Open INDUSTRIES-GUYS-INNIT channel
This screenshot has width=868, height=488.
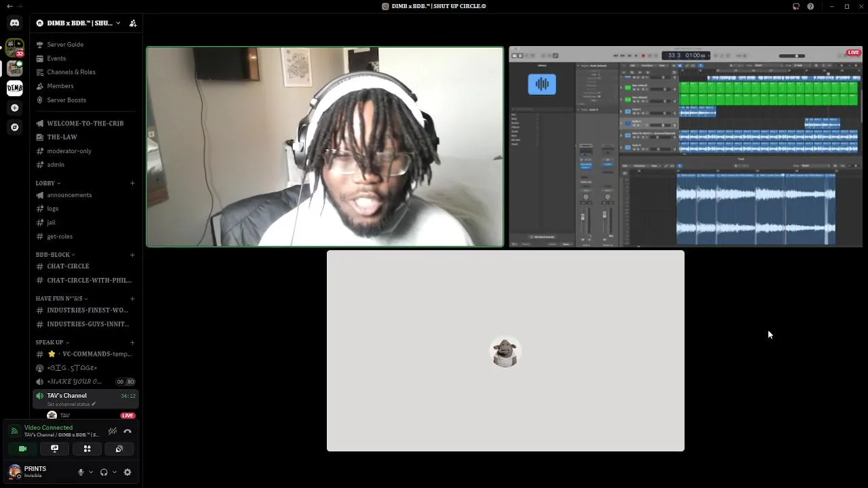85,324
